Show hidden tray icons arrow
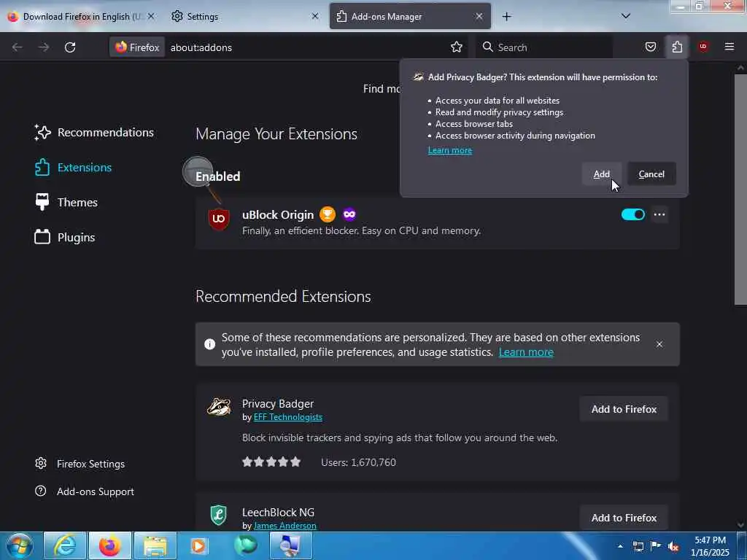747x560 pixels. tap(620, 546)
